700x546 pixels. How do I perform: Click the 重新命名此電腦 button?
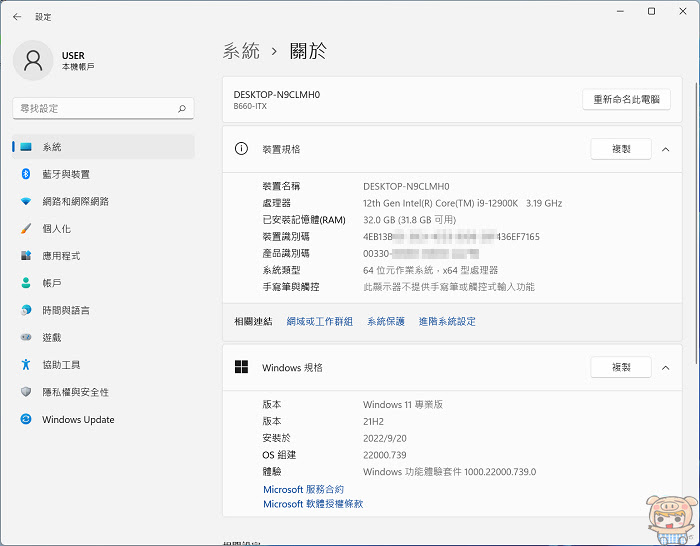point(626,99)
